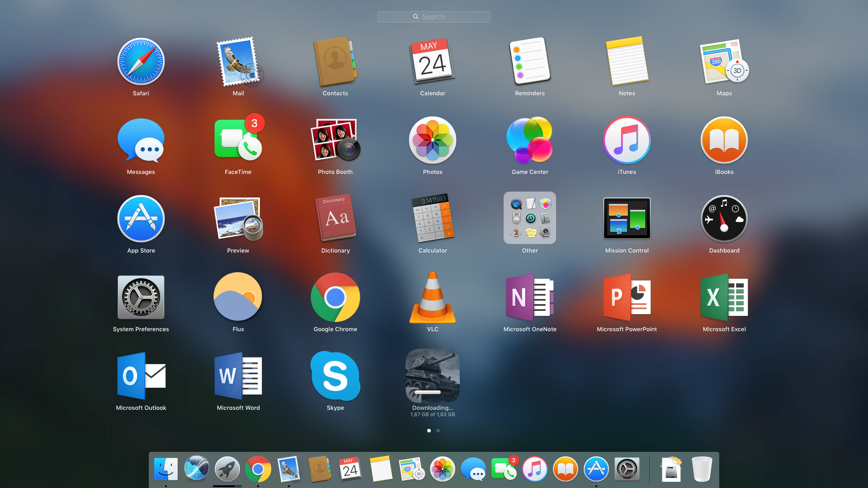This screenshot has height=488, width=868.
Task: Open Photo Booth from Launchpad
Action: [335, 141]
